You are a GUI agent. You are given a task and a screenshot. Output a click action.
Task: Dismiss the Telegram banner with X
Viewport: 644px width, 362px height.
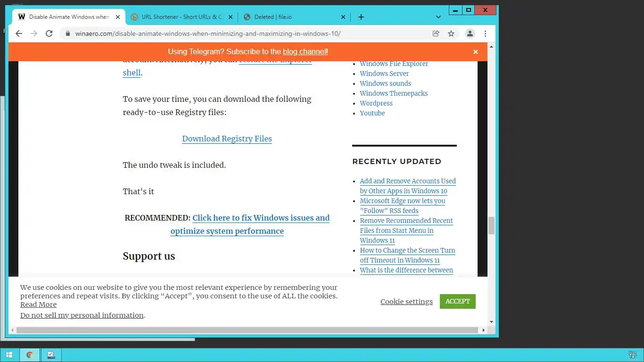pyautogui.click(x=476, y=52)
